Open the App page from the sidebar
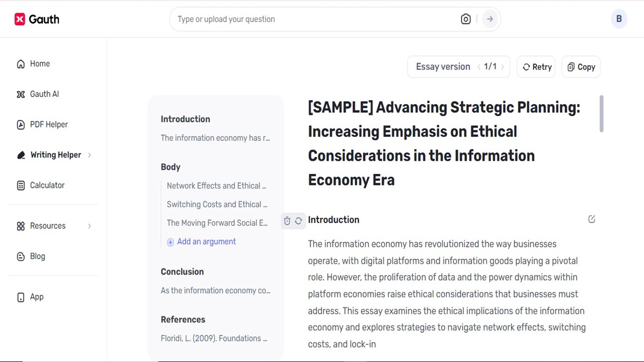644x362 pixels. point(36,297)
